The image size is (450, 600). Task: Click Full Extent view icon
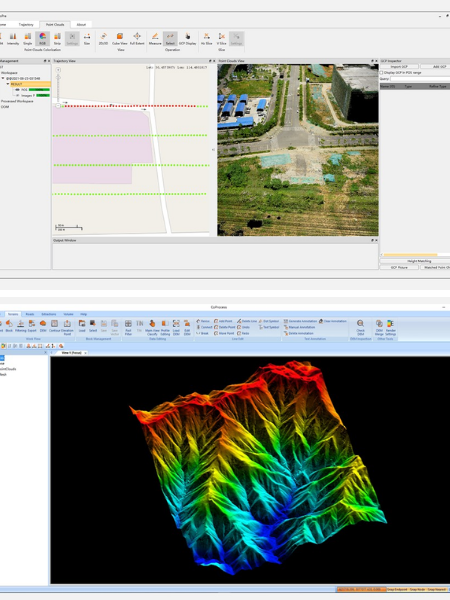(137, 38)
